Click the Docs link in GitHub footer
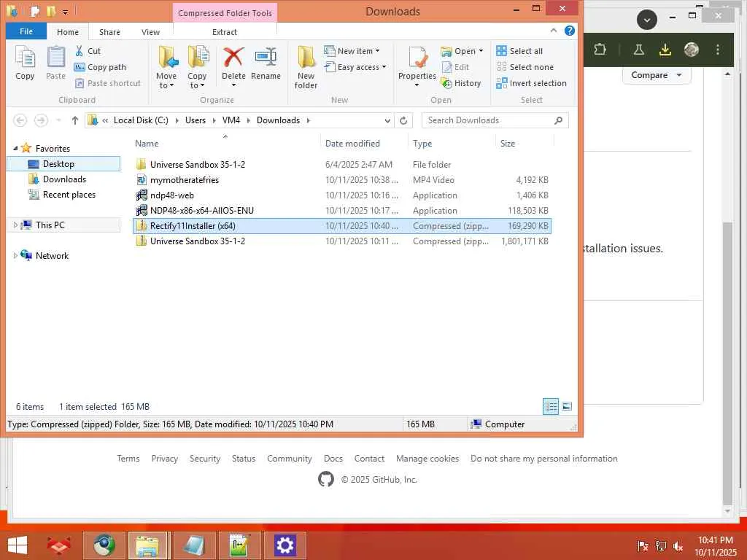 [x=333, y=459]
